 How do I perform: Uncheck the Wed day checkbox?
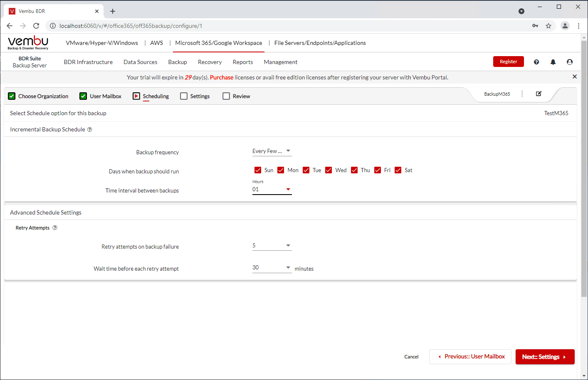tap(329, 170)
